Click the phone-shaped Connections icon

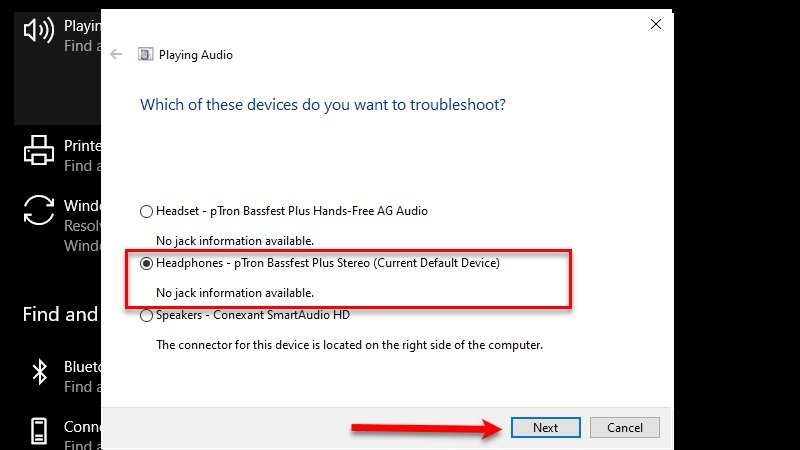[39, 431]
